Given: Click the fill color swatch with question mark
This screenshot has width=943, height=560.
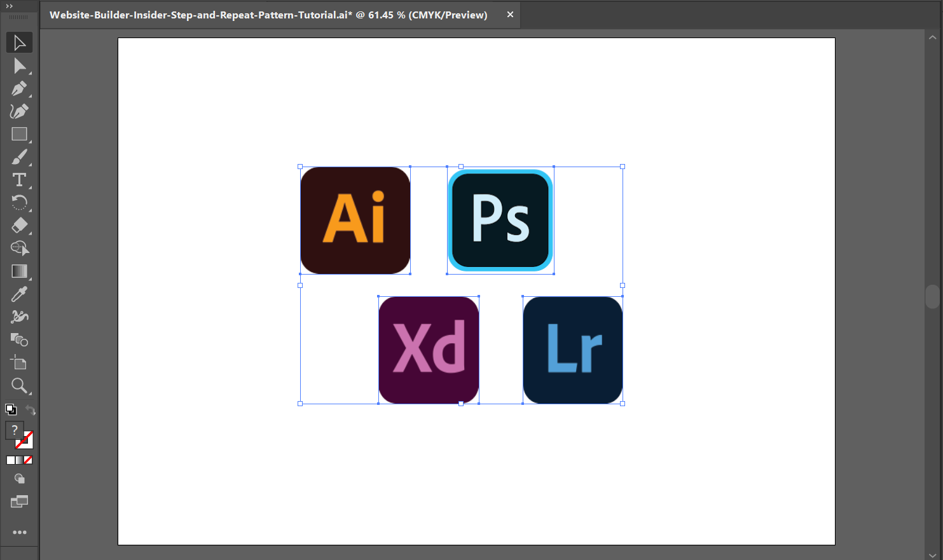Looking at the screenshot, I should [x=14, y=430].
